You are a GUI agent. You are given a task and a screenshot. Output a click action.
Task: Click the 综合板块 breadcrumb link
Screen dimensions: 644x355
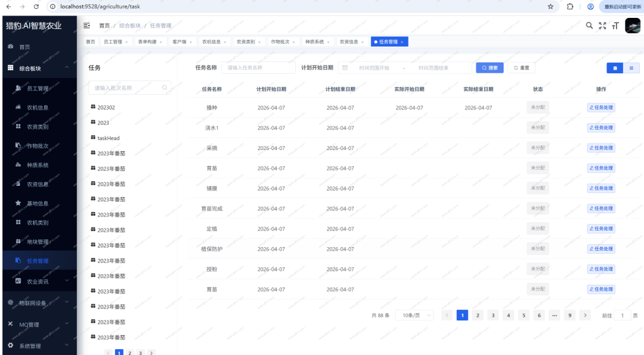130,26
